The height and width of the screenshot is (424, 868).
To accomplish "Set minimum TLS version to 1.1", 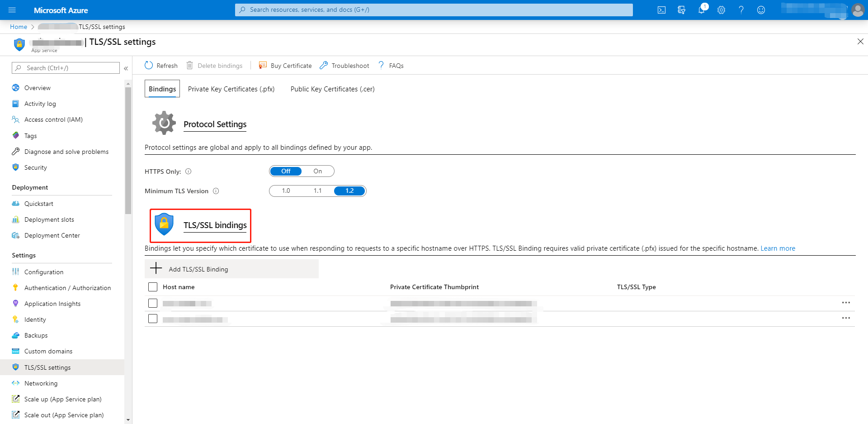I will coord(317,191).
